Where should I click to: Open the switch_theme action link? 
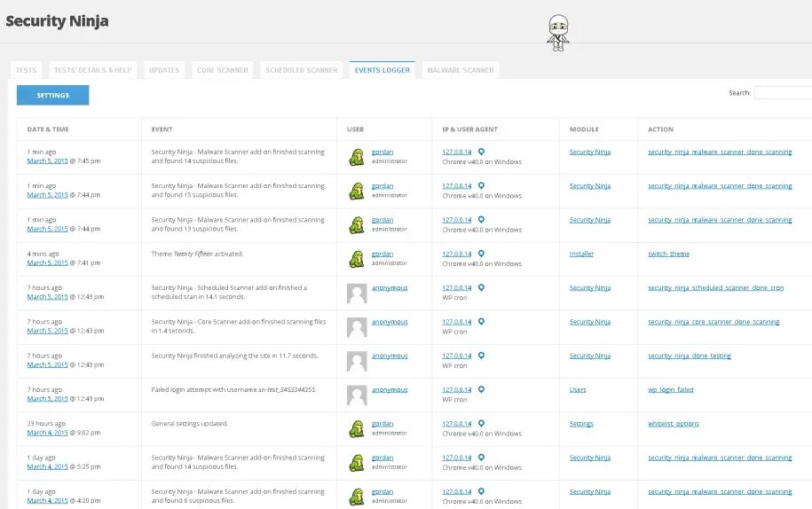coord(668,254)
